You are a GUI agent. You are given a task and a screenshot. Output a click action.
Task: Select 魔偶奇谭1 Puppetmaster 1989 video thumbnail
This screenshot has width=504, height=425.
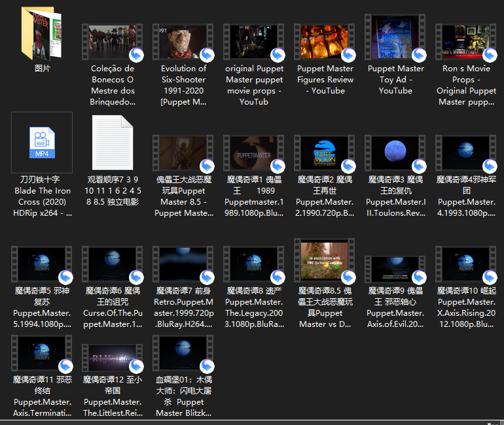click(x=253, y=153)
